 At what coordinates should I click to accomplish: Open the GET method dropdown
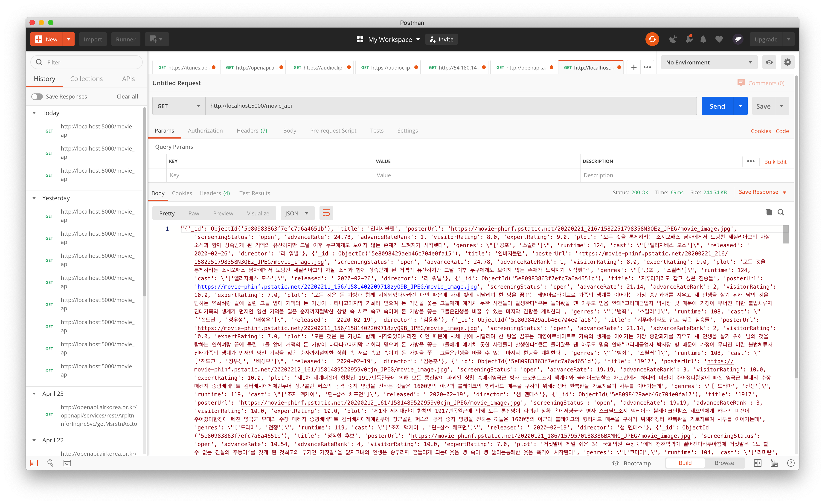point(179,106)
